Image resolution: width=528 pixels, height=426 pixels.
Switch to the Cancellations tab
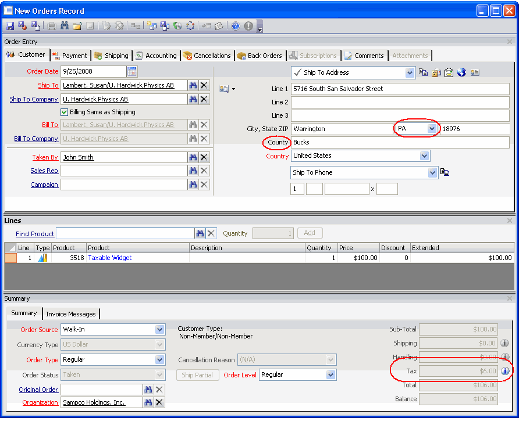[x=208, y=55]
